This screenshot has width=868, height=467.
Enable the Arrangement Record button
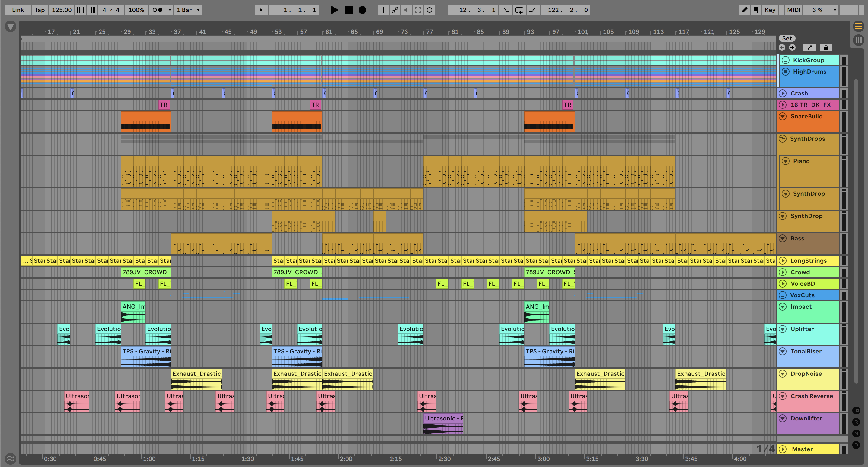click(x=362, y=10)
